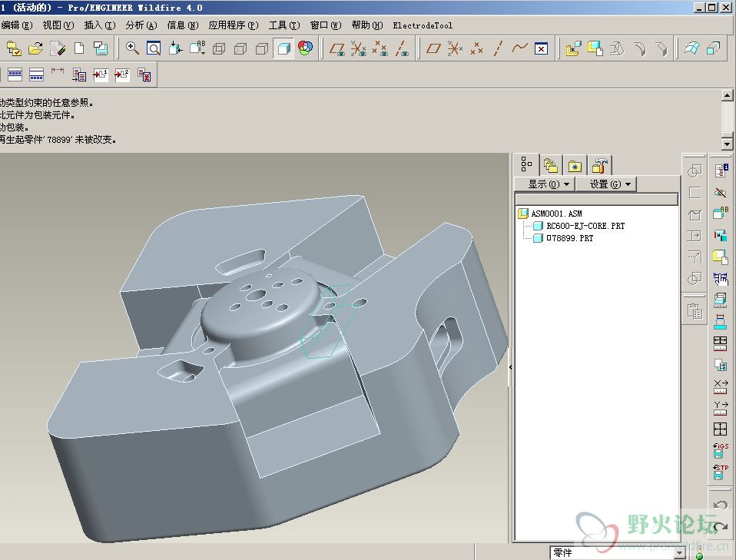The width and height of the screenshot is (736, 560).
Task: Click message area scroll up arrow
Action: pyautogui.click(x=727, y=95)
